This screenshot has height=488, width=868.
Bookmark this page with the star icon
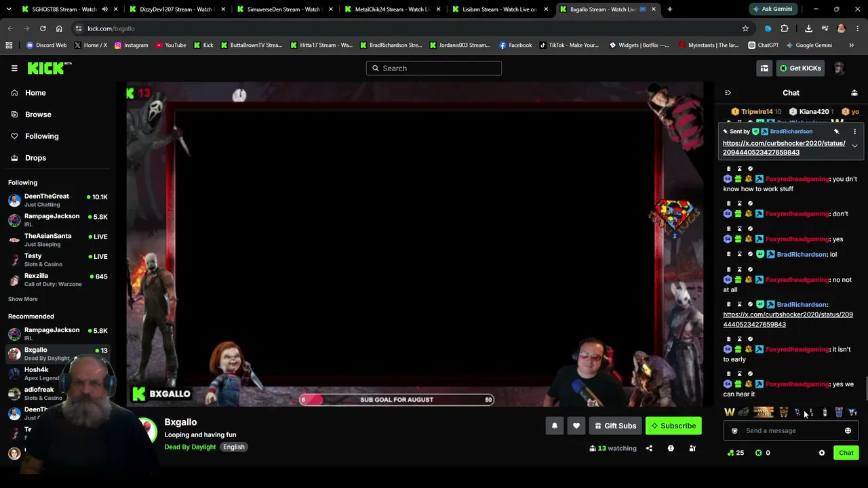745,28
